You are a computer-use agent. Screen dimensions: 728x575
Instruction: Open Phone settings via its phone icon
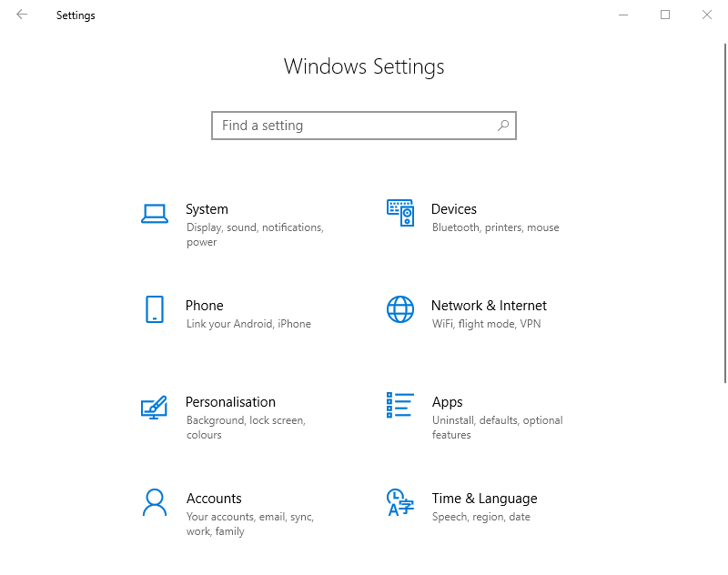click(x=155, y=309)
